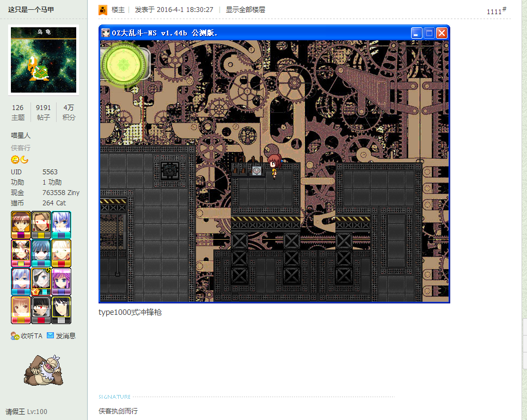The width and height of the screenshot is (527, 420).
Task: Select the blonde green-eyed girl medal
Action: tap(61, 253)
